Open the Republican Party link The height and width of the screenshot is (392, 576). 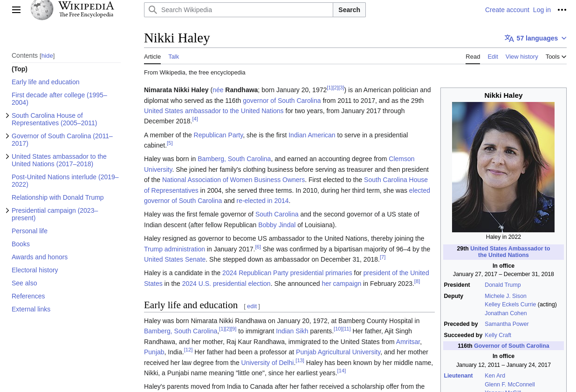(219, 135)
